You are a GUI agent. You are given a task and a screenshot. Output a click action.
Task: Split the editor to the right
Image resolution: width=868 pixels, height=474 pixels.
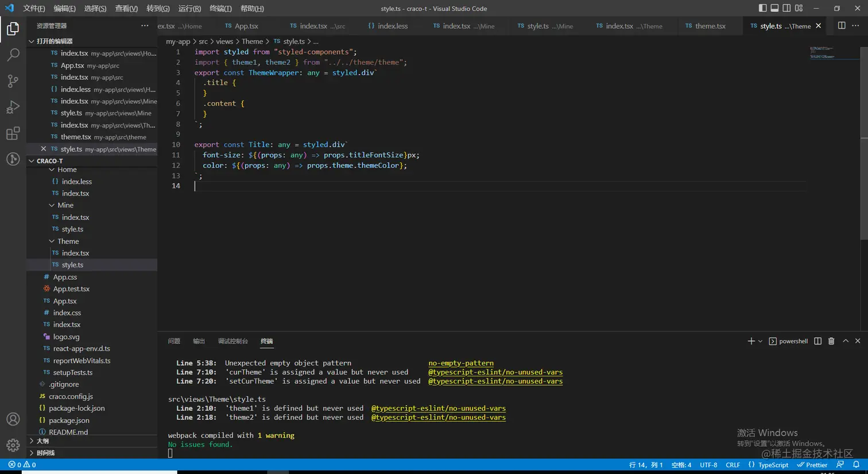point(842,26)
